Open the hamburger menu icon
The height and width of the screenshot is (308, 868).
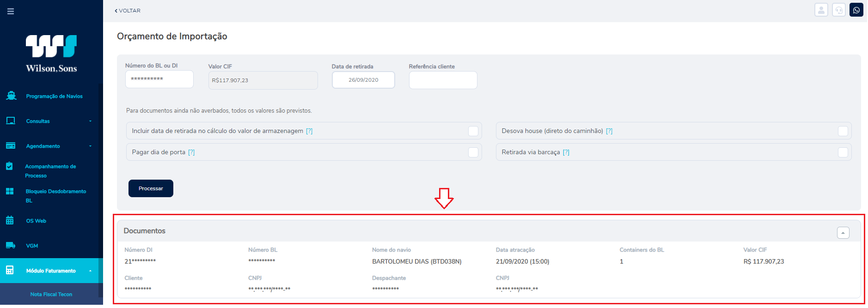(11, 11)
